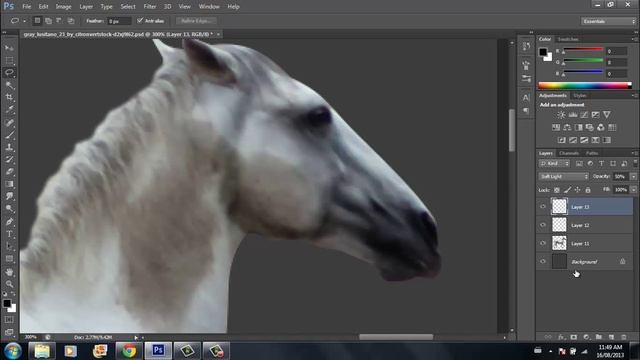Toggle the Anti-alias checkbox
Screen dimensions: 640x360
coord(140,20)
